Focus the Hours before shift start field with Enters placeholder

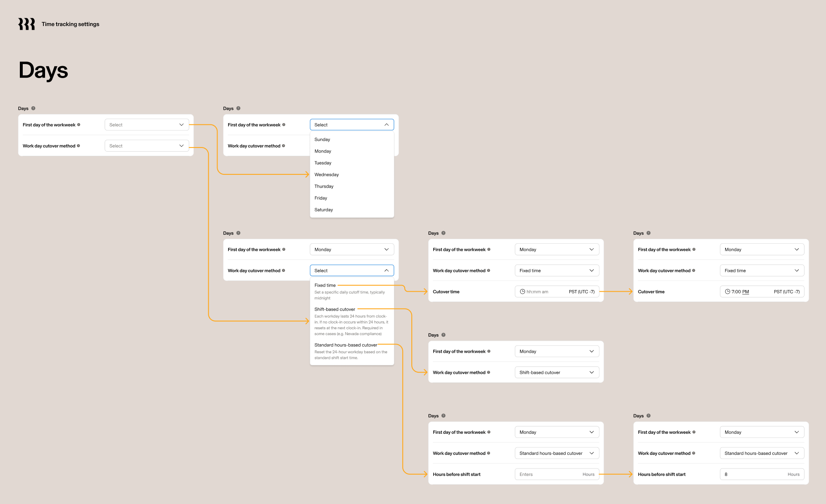click(557, 474)
